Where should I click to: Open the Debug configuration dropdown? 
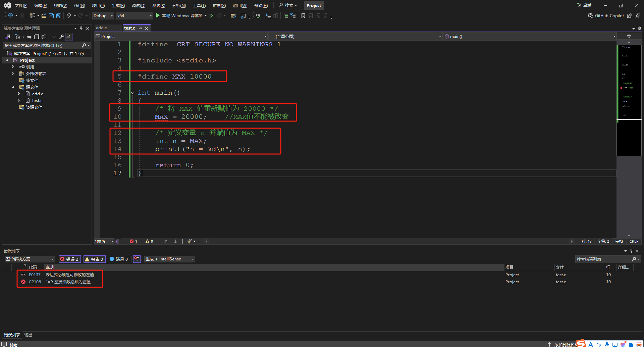[x=103, y=15]
